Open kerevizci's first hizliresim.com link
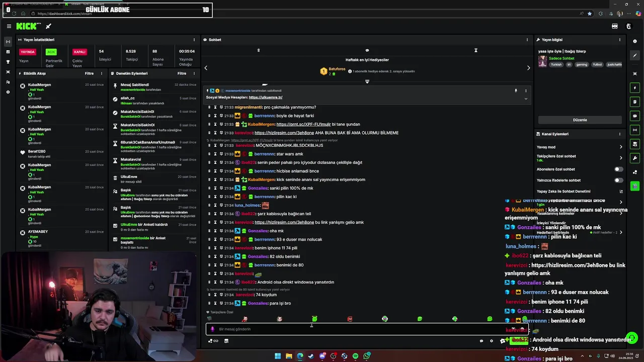 tap(284, 133)
